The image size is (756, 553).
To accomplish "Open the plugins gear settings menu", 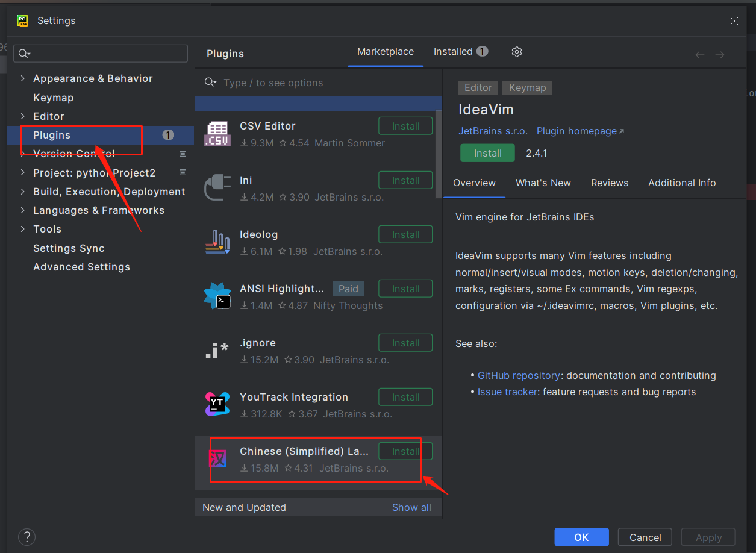I will (x=516, y=52).
